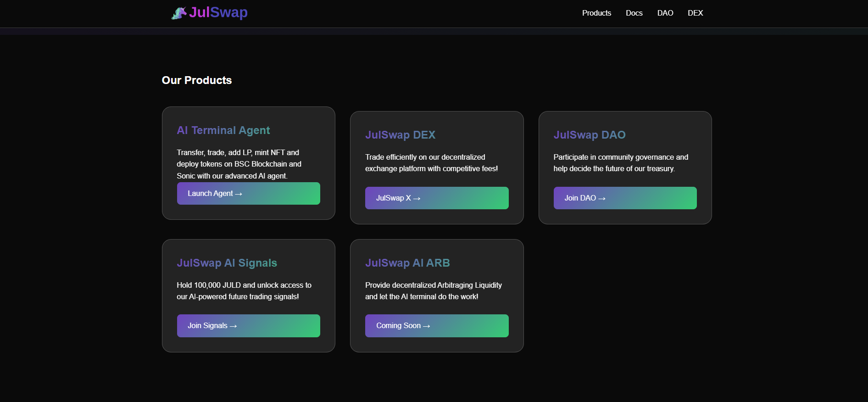
Task: Open the Docs nav link
Action: point(634,13)
